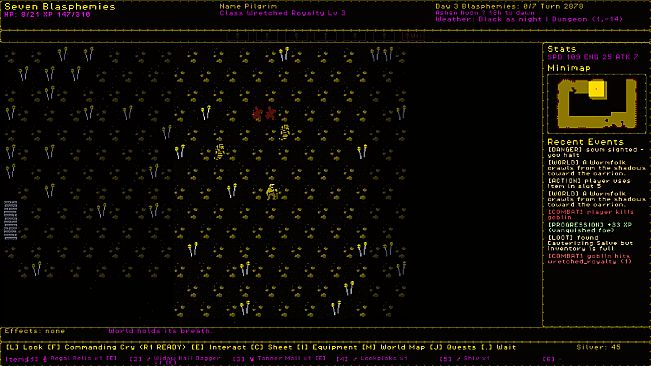This screenshot has height=366, width=651.
Task: Click the Day 3 Blasphemies turn counter
Action: [509, 6]
